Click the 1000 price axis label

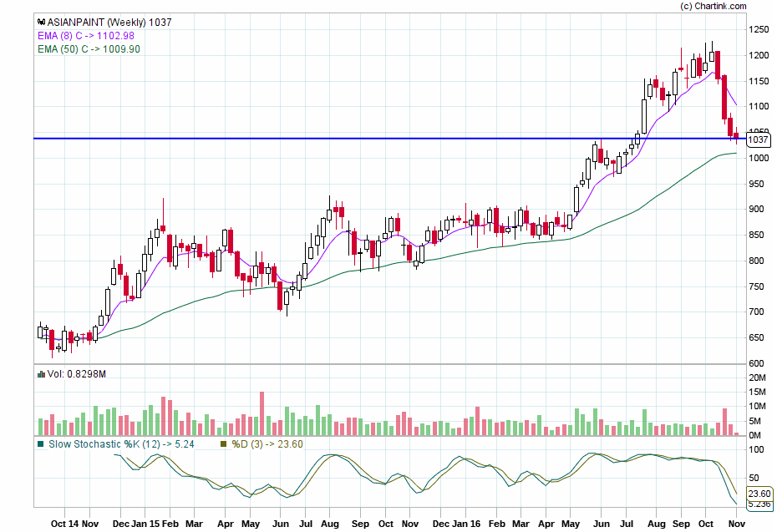[x=758, y=158]
